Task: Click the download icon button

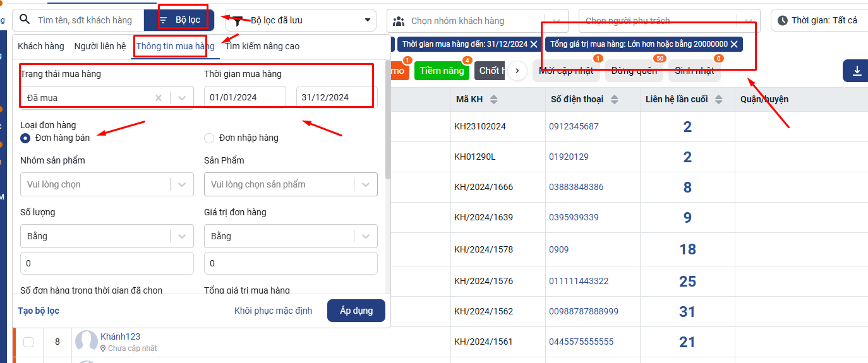Action: (857, 71)
